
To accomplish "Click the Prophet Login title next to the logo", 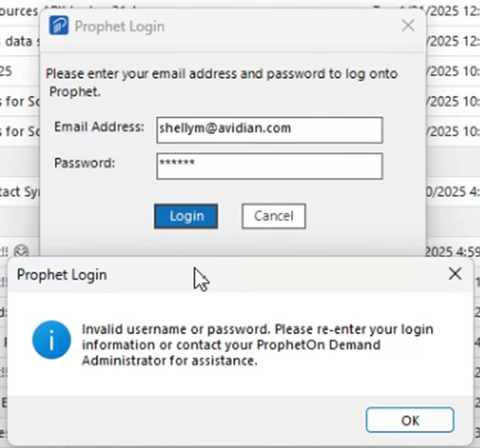I will coord(120,26).
